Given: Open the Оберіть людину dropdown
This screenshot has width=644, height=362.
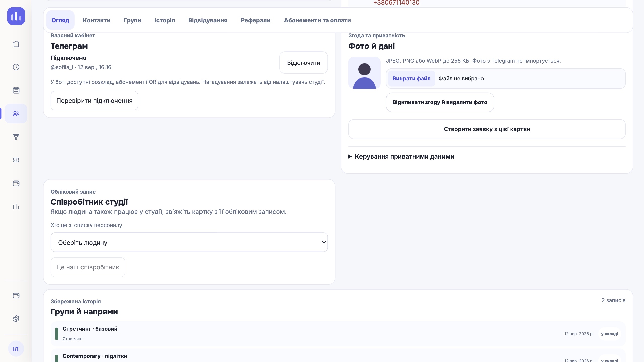Looking at the screenshot, I should pyautogui.click(x=189, y=242).
